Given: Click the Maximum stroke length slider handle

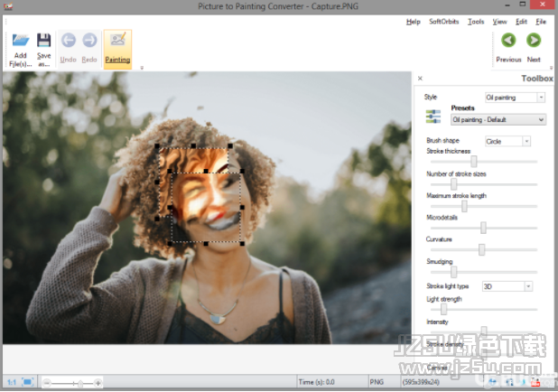Looking at the screenshot, I should click(x=464, y=206).
